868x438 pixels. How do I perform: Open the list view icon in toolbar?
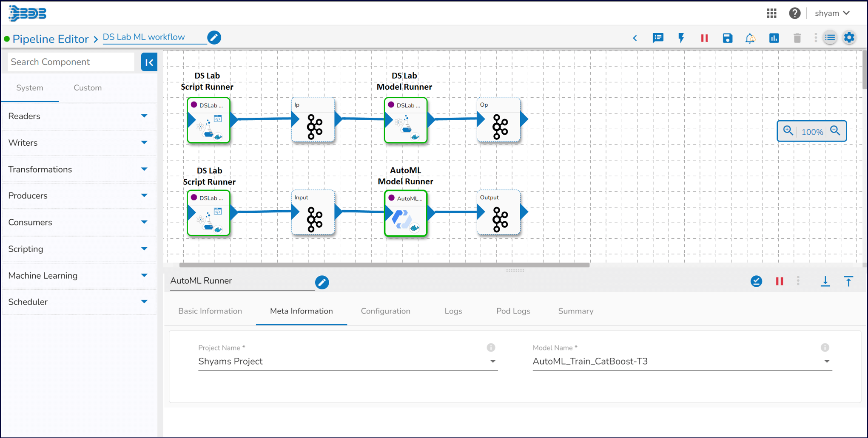point(830,38)
